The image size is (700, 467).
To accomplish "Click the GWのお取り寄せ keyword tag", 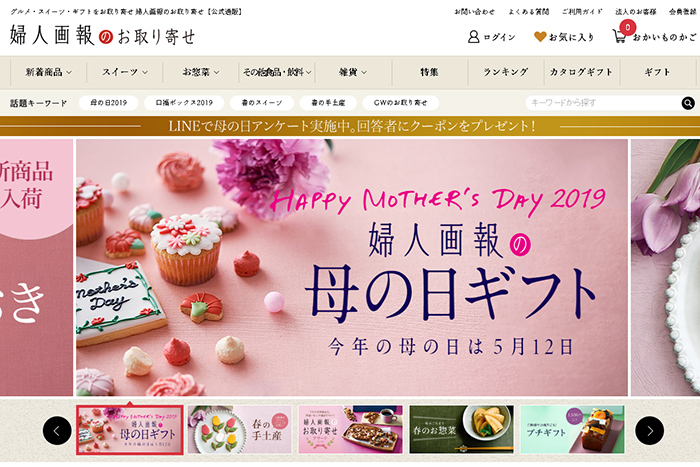I will tap(400, 103).
